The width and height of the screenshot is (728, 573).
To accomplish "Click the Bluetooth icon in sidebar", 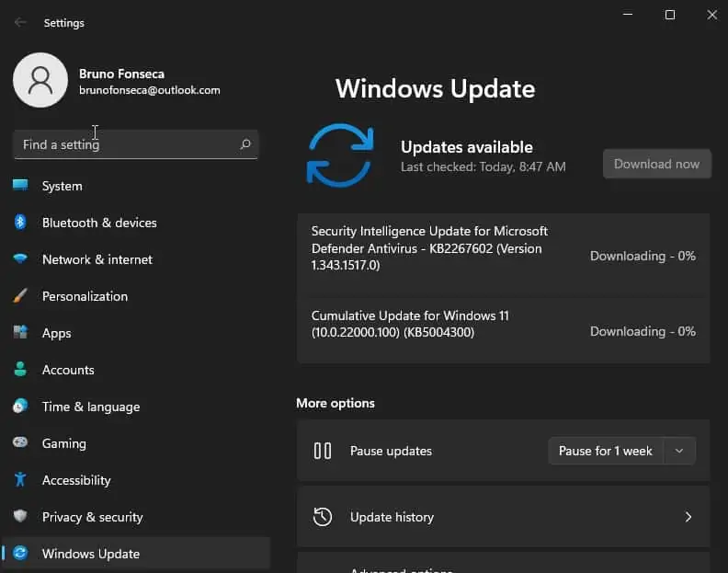I will (x=20, y=223).
